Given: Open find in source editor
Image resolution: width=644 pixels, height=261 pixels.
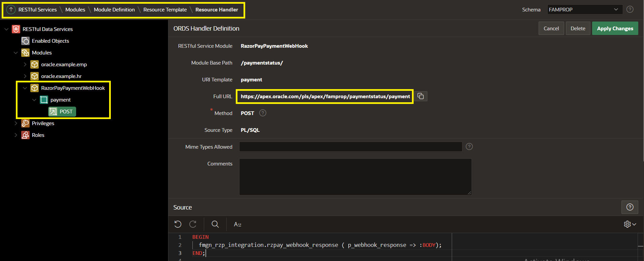Looking at the screenshot, I should (215, 224).
